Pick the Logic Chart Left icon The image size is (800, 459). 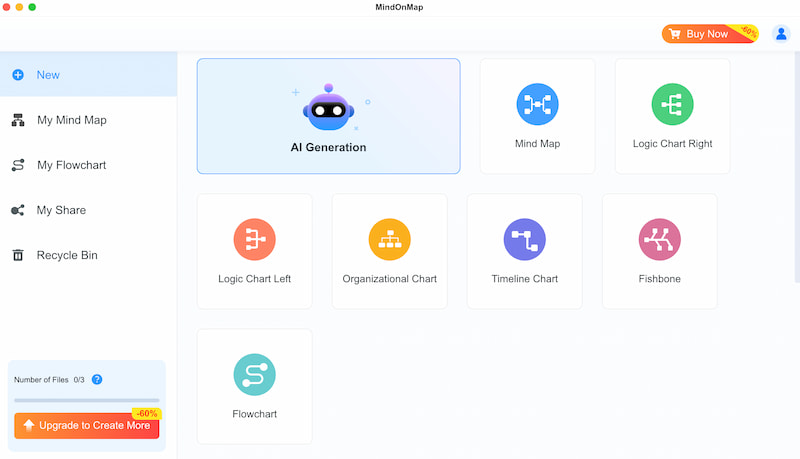[254, 239]
